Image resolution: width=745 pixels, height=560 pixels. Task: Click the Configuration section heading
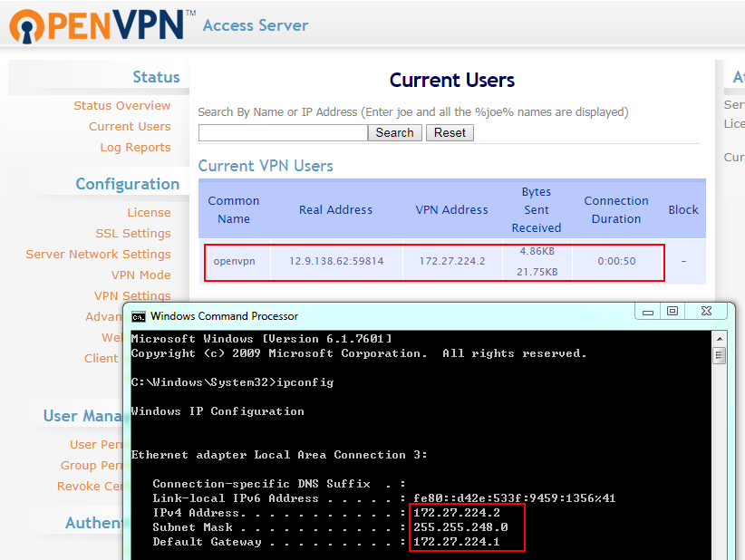[127, 184]
